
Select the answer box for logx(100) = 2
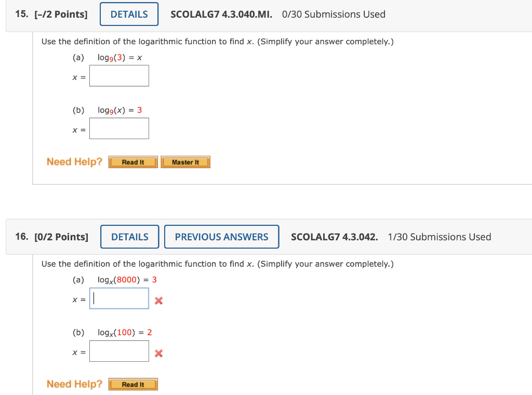pos(119,351)
